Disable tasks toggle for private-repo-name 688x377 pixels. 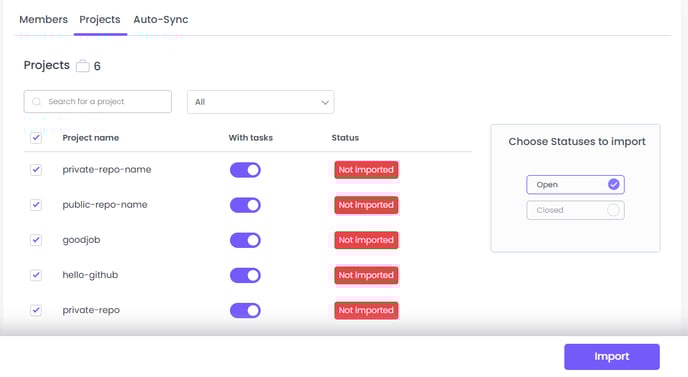coord(245,170)
